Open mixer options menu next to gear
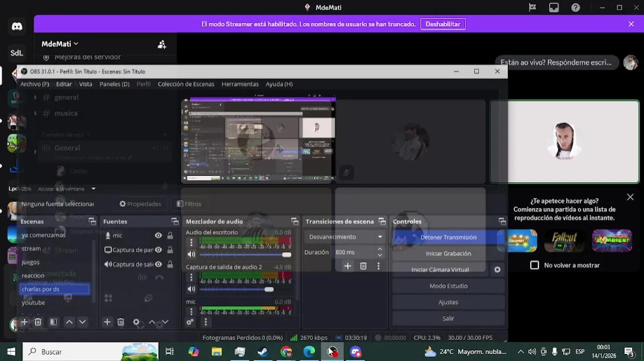 [x=205, y=322]
